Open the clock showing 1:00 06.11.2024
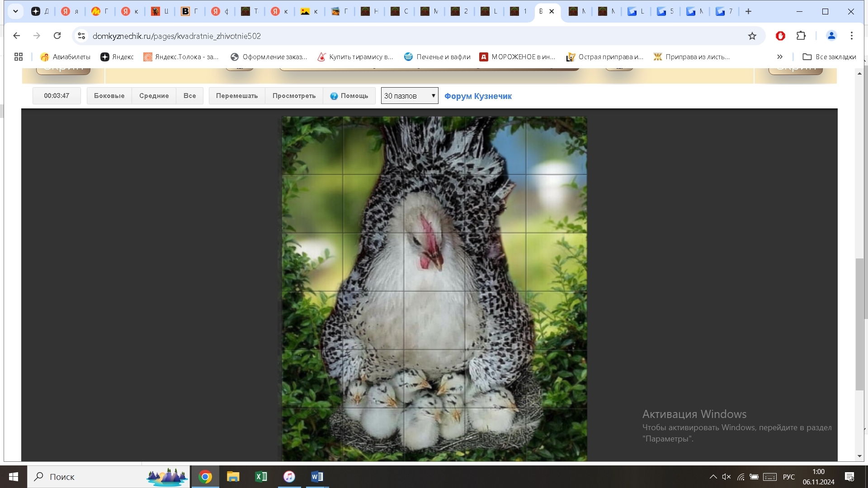Screen dimensions: 868x488 819,477
